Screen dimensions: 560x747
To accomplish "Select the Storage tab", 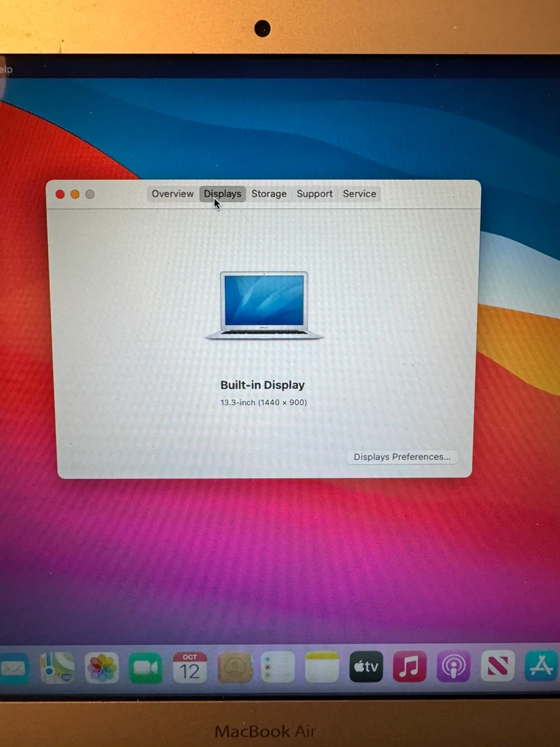I will pyautogui.click(x=269, y=193).
